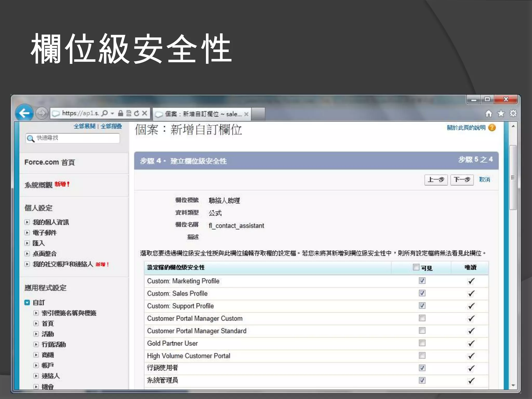The image size is (532, 399).
Task: Click the browser back arrow button
Action: click(x=24, y=113)
